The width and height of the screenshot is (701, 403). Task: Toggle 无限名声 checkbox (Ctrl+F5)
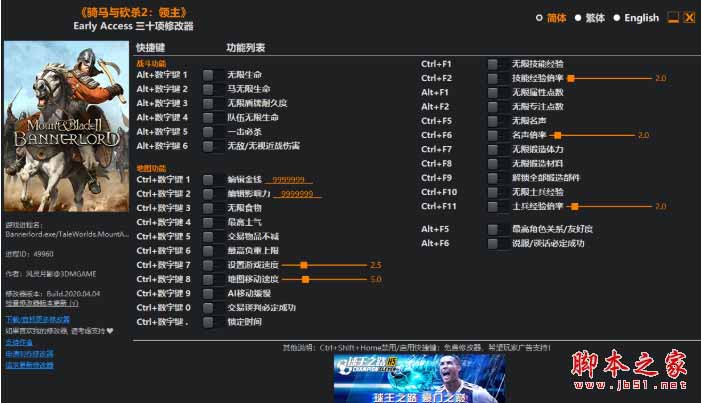492,121
